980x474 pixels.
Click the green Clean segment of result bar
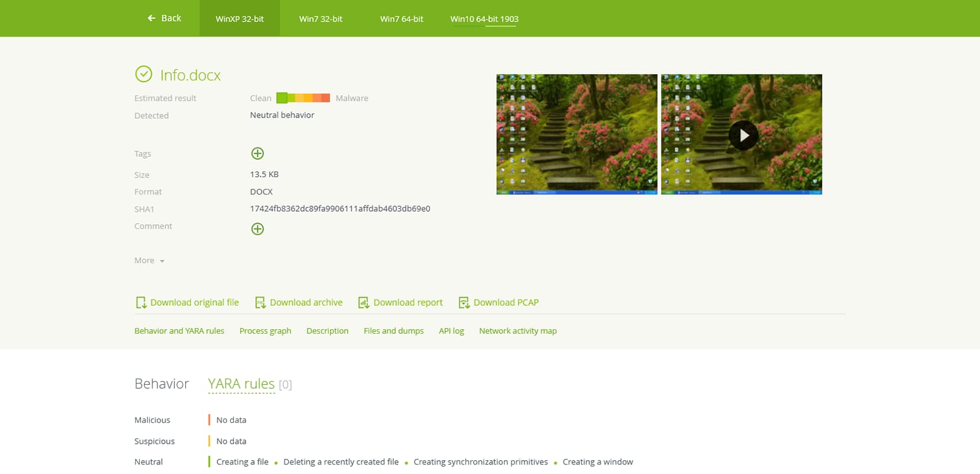pos(282,98)
